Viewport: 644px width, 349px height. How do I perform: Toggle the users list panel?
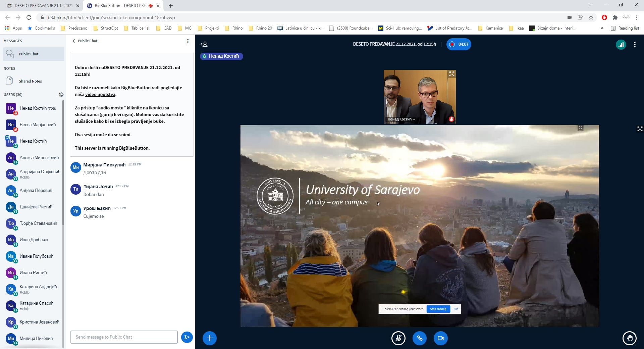click(204, 44)
